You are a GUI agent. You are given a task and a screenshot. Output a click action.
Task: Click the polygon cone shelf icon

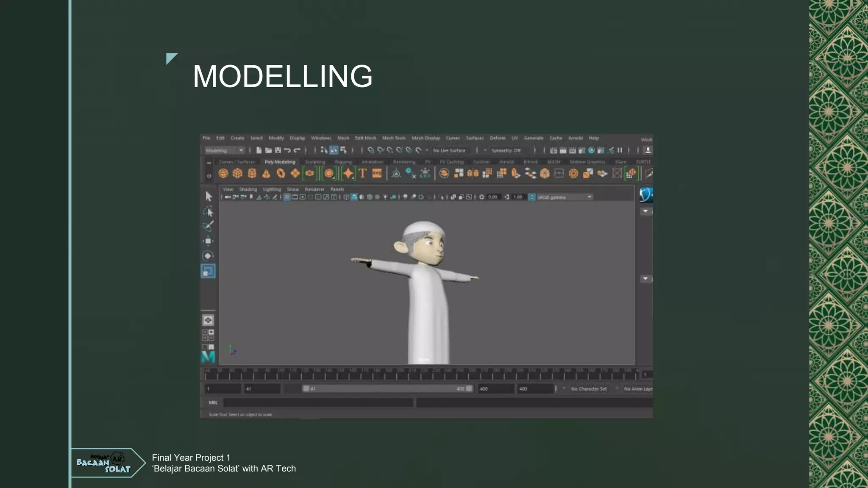(x=266, y=173)
